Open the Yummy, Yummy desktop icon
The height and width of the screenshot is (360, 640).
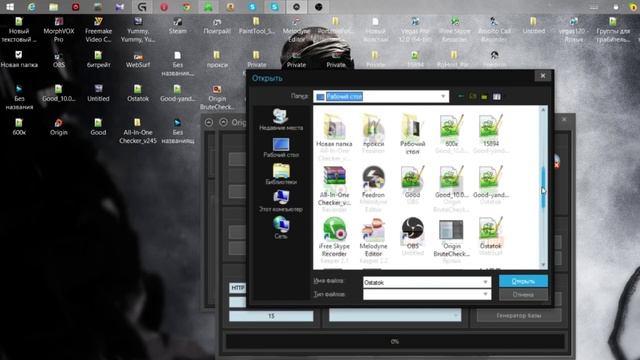138,30
